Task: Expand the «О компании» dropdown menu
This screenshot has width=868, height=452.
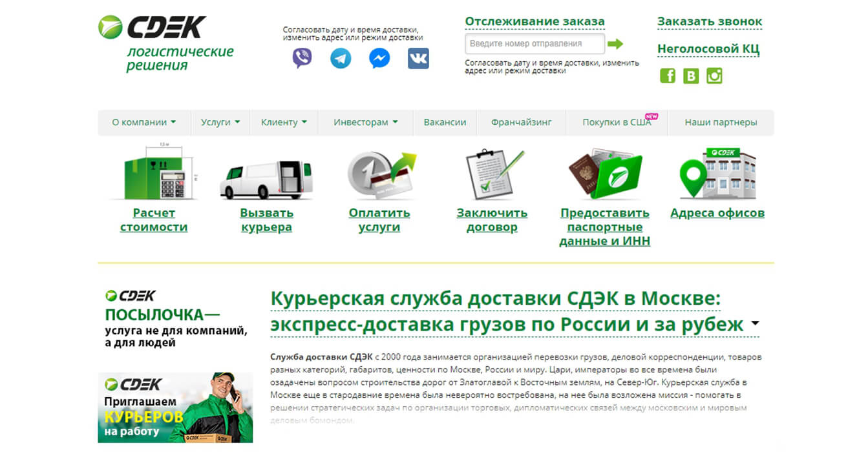Action: (x=144, y=122)
